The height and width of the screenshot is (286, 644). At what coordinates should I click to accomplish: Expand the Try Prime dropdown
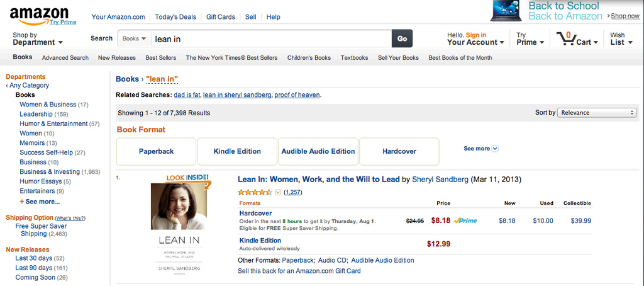point(530,38)
